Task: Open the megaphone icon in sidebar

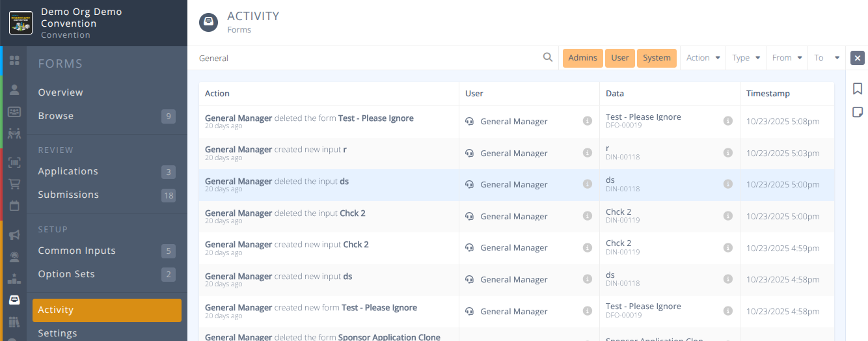Action: coord(14,235)
